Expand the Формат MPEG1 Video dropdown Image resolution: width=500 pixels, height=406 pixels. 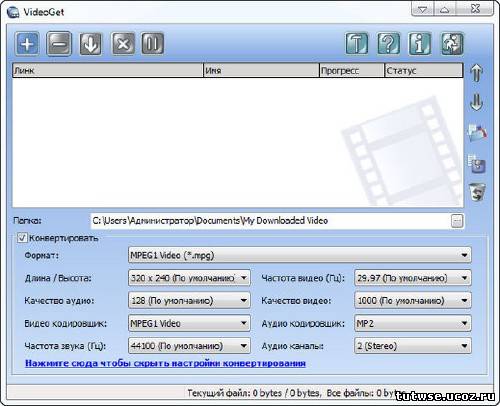click(x=300, y=256)
